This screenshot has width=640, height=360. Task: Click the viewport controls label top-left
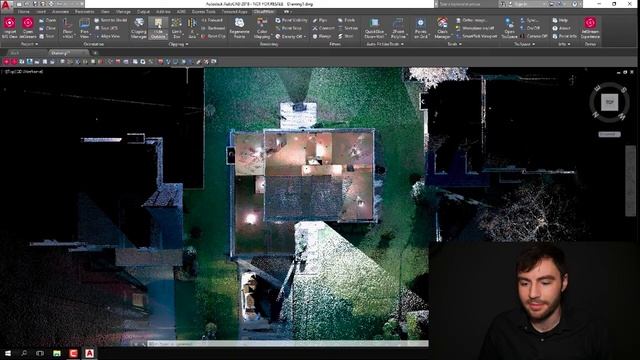click(23, 71)
